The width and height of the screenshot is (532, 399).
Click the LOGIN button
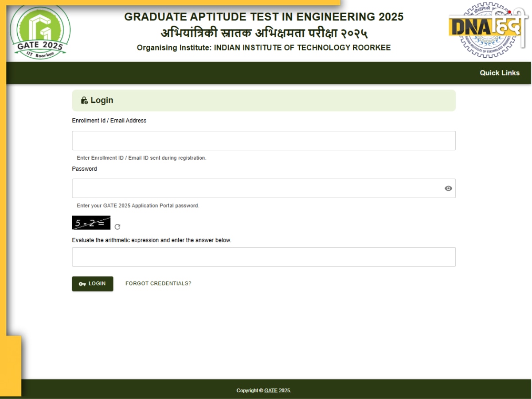(93, 284)
